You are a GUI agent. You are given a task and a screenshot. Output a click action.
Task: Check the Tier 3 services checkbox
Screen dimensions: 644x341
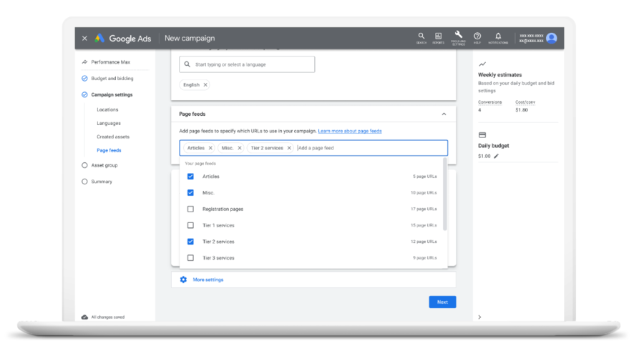pyautogui.click(x=190, y=258)
